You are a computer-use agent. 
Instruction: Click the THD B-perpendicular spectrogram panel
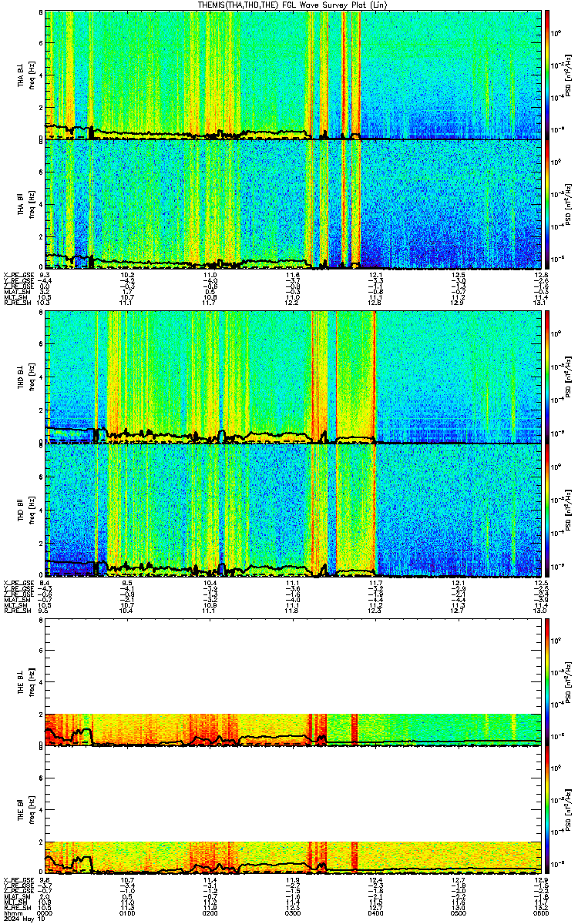294,378
